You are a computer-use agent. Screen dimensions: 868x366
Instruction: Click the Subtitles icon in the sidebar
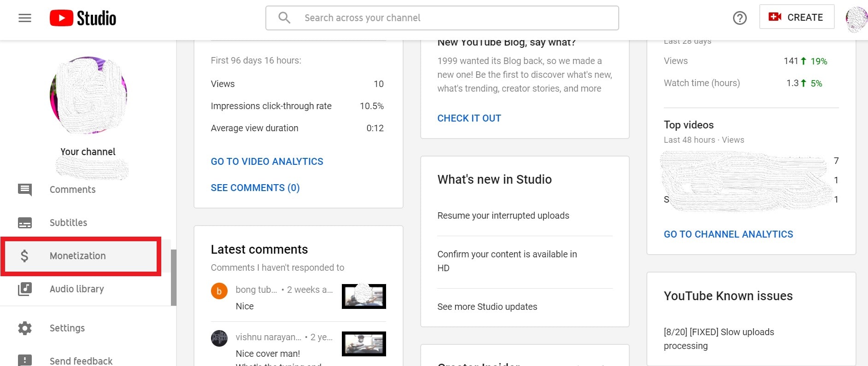(25, 223)
